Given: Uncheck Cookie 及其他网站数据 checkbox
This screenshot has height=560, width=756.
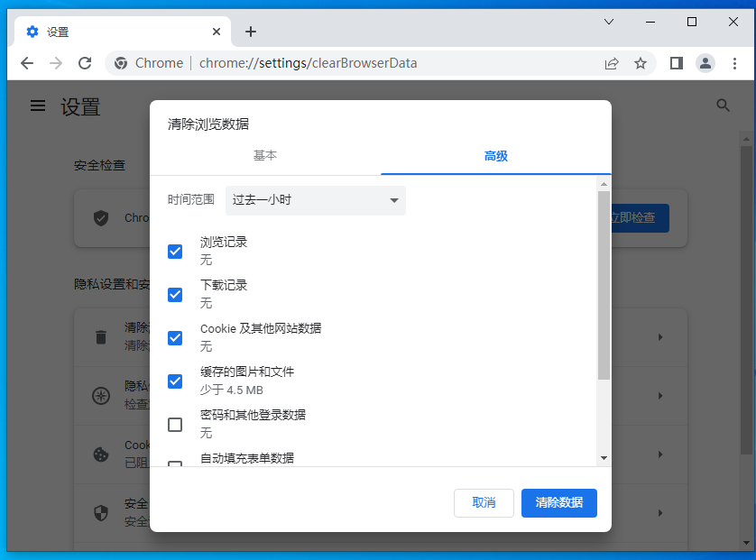Looking at the screenshot, I should click(x=175, y=338).
